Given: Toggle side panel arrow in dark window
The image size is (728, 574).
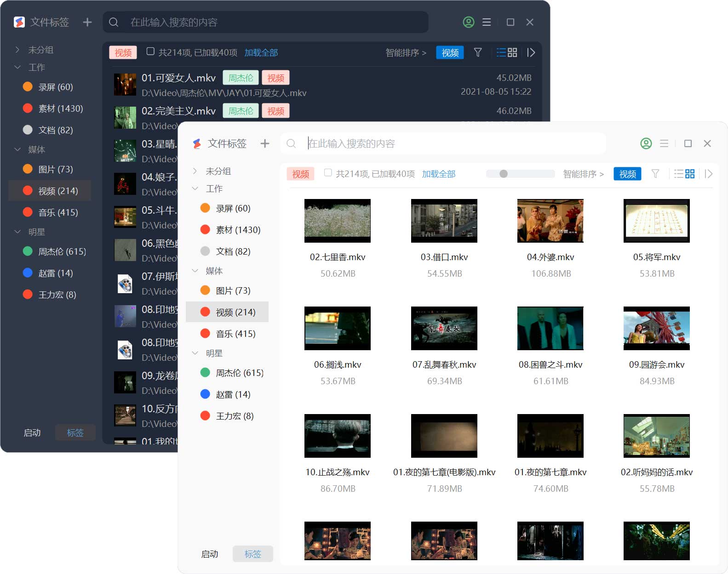Looking at the screenshot, I should coord(531,52).
